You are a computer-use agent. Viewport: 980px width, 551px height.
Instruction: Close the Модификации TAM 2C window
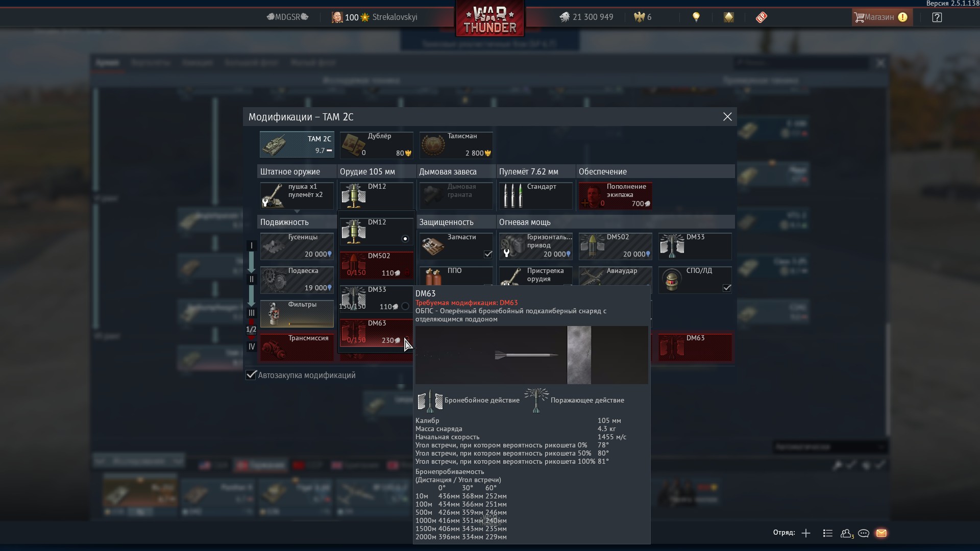point(727,117)
